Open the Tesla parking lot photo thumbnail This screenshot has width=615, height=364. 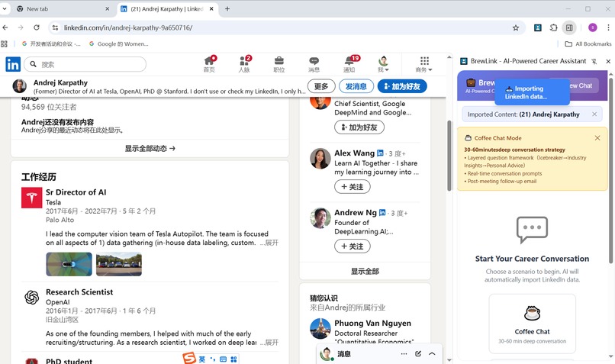[x=119, y=264]
